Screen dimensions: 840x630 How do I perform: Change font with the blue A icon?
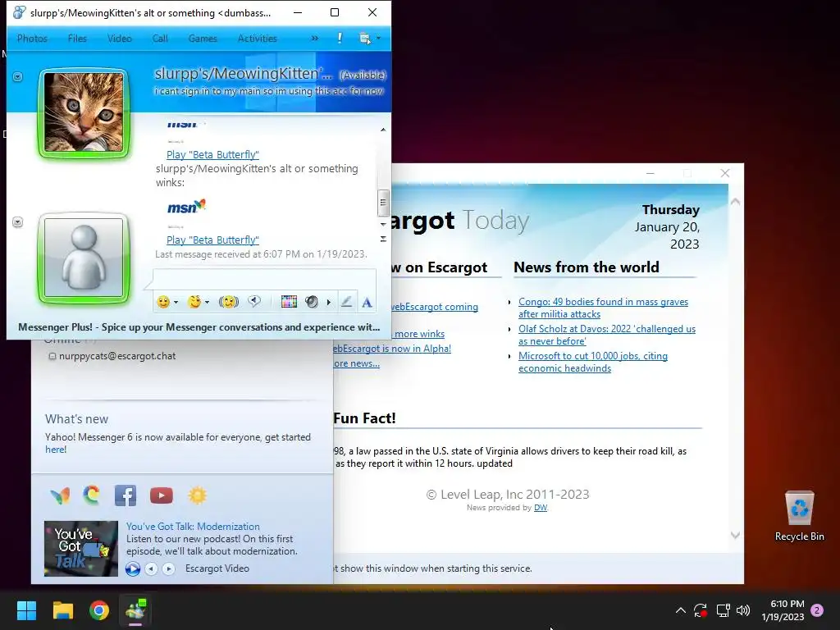[x=367, y=303]
